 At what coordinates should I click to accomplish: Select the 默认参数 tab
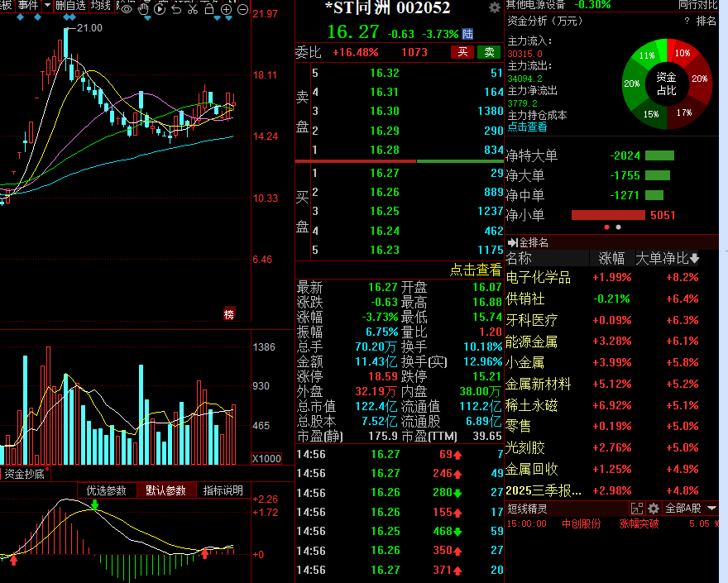(165, 490)
